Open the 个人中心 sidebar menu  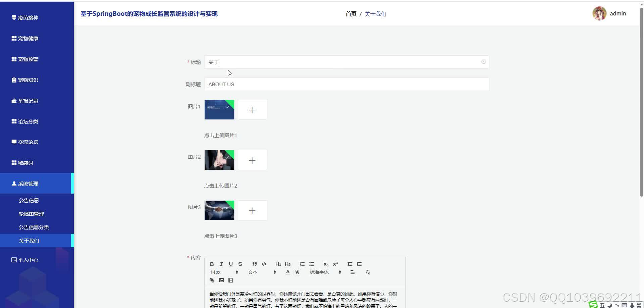[28, 260]
